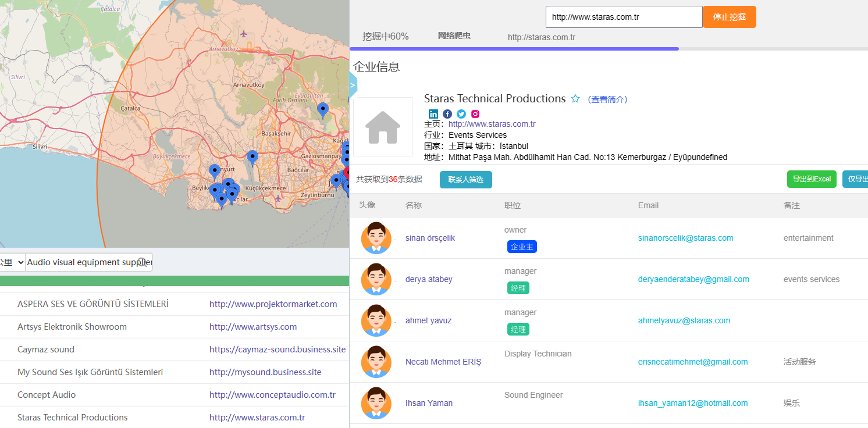Open http://mysound.business.site link
This screenshot has height=428, width=868.
click(x=265, y=372)
